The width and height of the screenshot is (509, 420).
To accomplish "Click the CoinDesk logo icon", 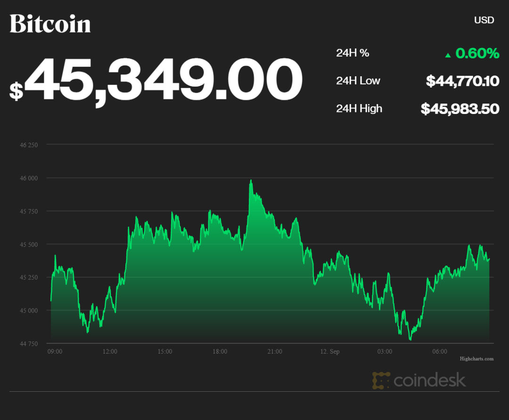I will [x=381, y=380].
